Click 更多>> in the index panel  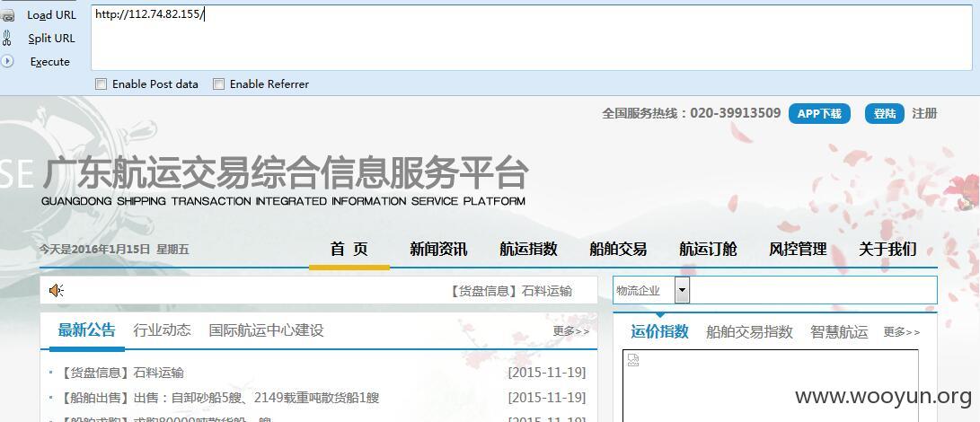(901, 332)
